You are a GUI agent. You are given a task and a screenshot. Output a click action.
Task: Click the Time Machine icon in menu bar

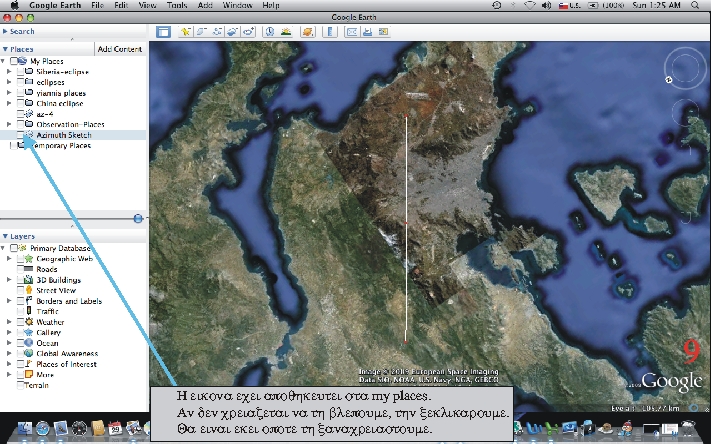(497, 5)
